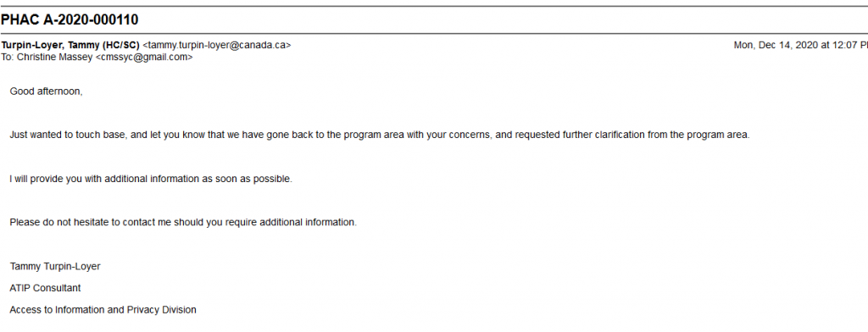
Task: Click 'Access to Information and Privacy Division'
Action: pos(103,310)
